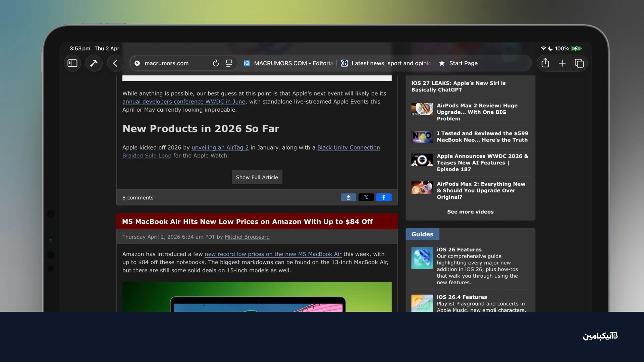Switch to MACRUMORS.COM Editorial tab

(288, 63)
